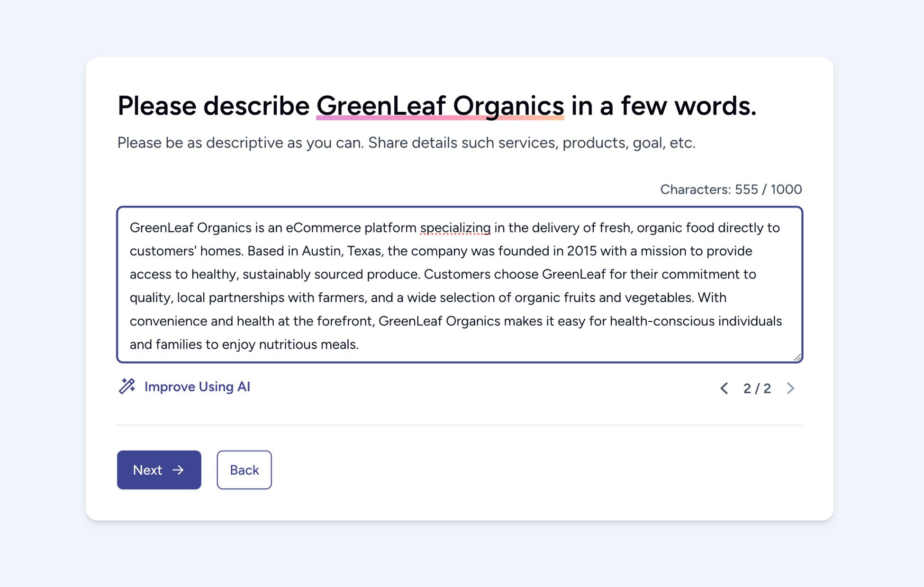Viewport: 924px width, 587px height.
Task: Go to next AI suggestion chevron
Action: [x=790, y=388]
